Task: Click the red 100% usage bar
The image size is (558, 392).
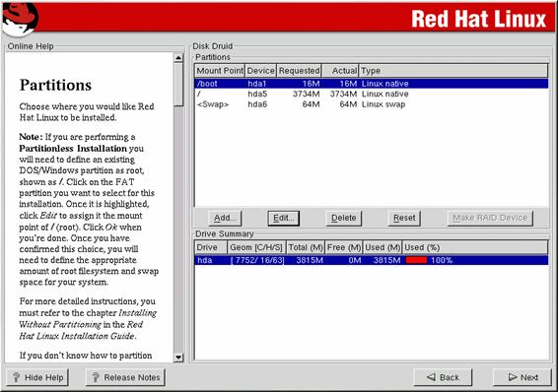Action: (x=416, y=260)
